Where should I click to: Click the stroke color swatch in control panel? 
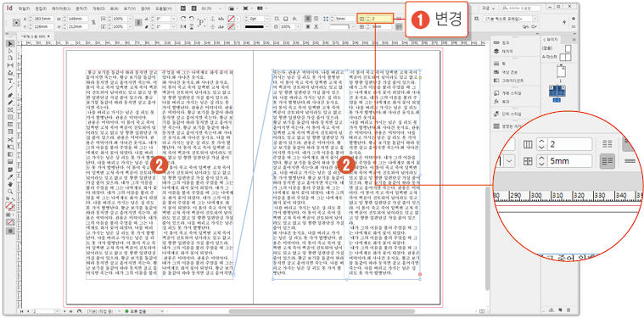pyautogui.click(x=232, y=26)
